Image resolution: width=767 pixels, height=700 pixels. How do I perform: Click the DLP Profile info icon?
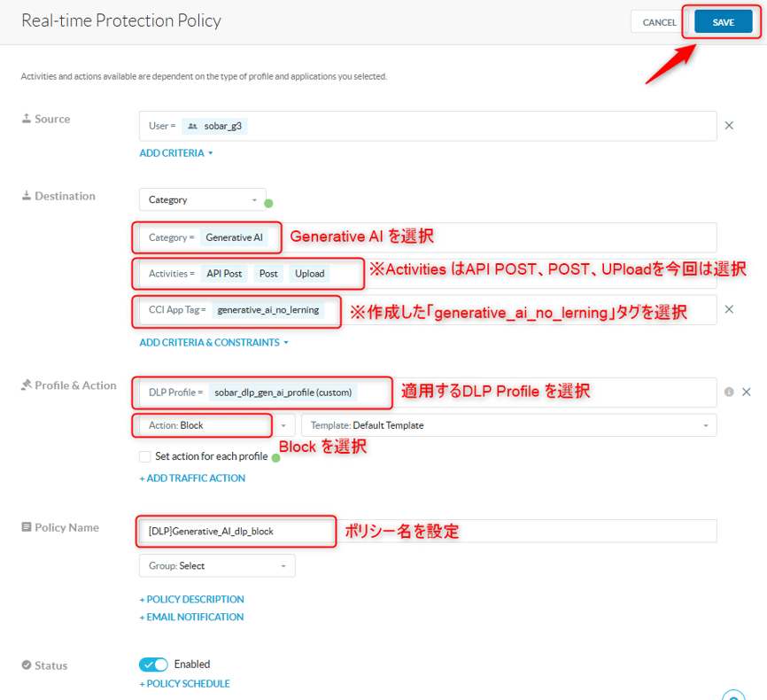(729, 392)
